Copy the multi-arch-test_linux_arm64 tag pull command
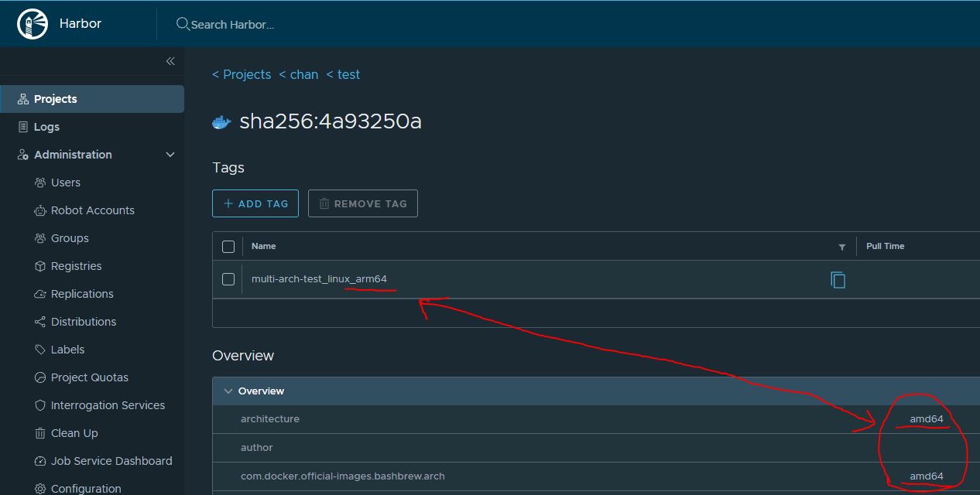This screenshot has height=495, width=980. [x=838, y=280]
